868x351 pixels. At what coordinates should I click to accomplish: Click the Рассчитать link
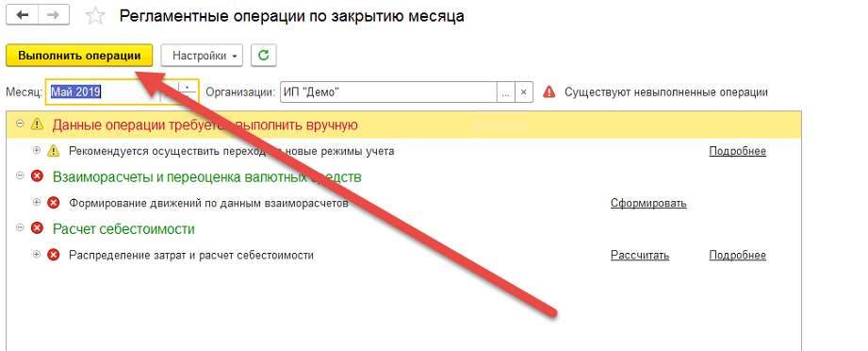coord(640,255)
